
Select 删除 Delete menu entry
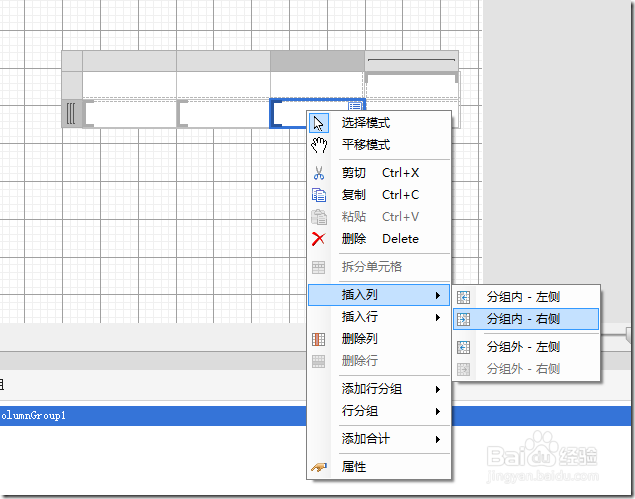coord(379,239)
